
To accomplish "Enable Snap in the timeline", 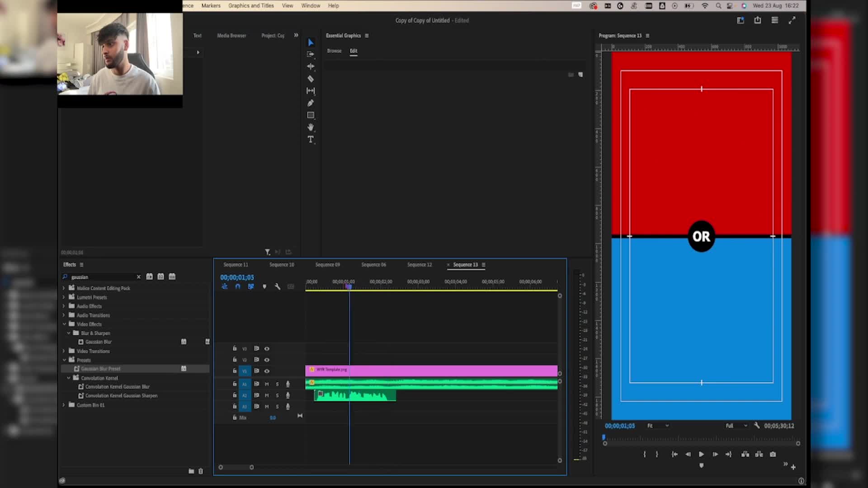I will (x=237, y=286).
